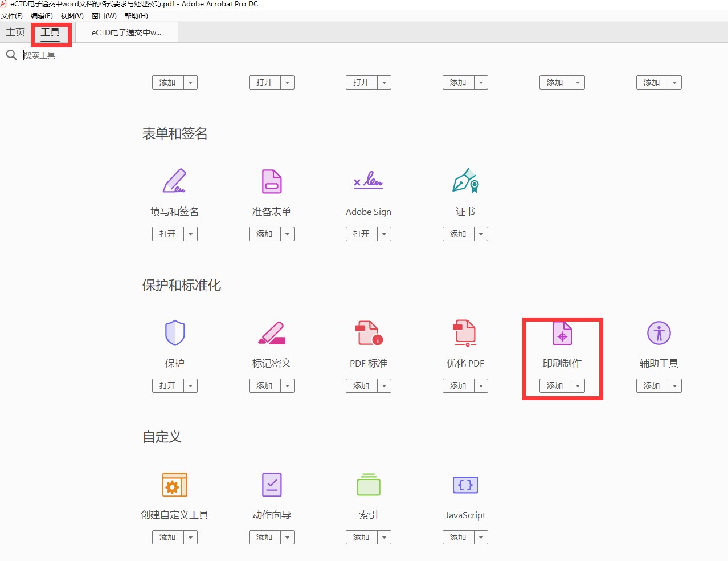Open dropdown arrow beside 索引 添加 button
728x561 pixels.
pos(384,538)
